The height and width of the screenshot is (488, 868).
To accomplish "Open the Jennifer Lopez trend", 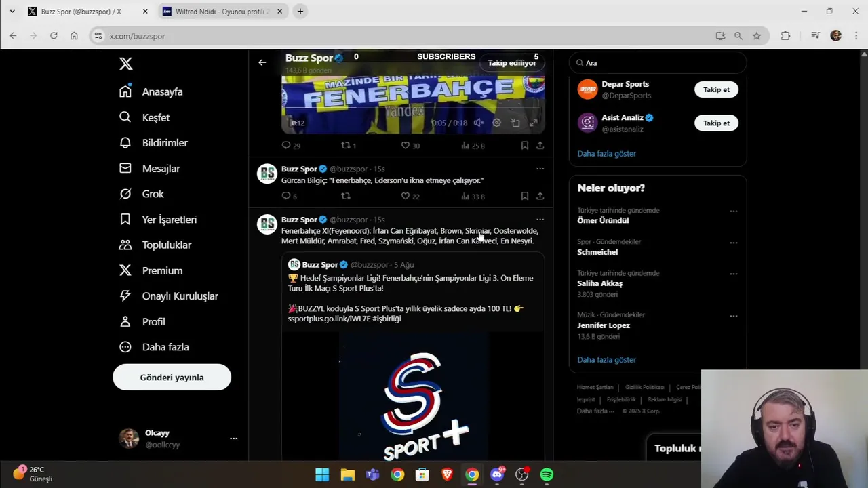I will 657,325.
